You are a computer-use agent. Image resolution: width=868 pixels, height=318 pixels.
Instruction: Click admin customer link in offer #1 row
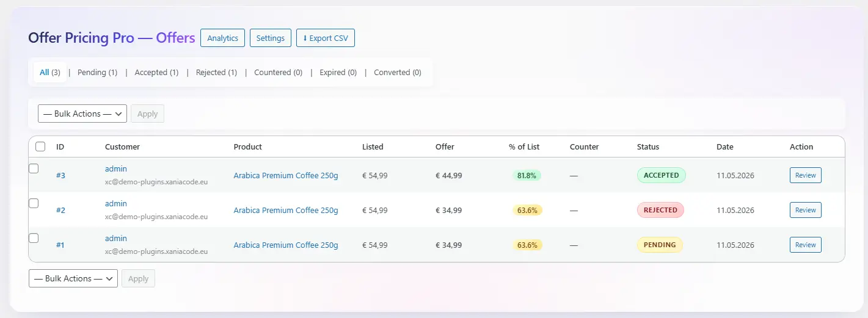[x=116, y=238]
